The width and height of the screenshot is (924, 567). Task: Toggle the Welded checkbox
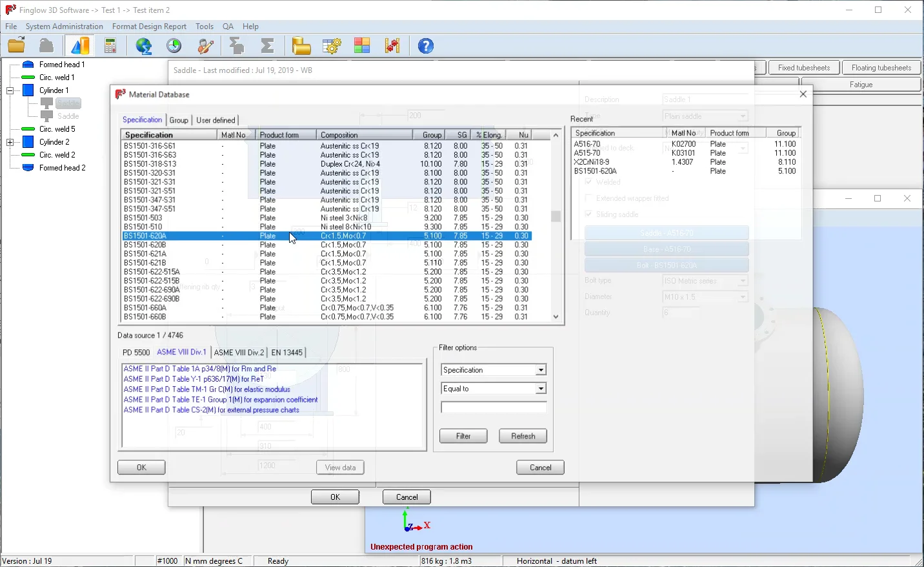coord(588,182)
